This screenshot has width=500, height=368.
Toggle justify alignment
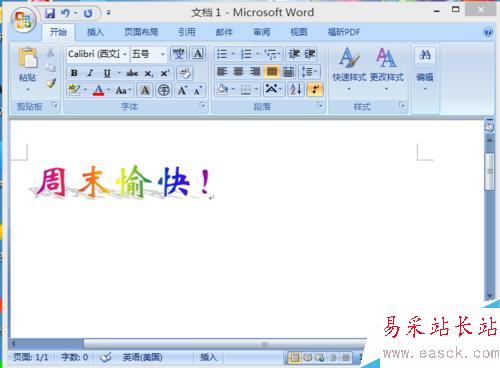coord(272,72)
